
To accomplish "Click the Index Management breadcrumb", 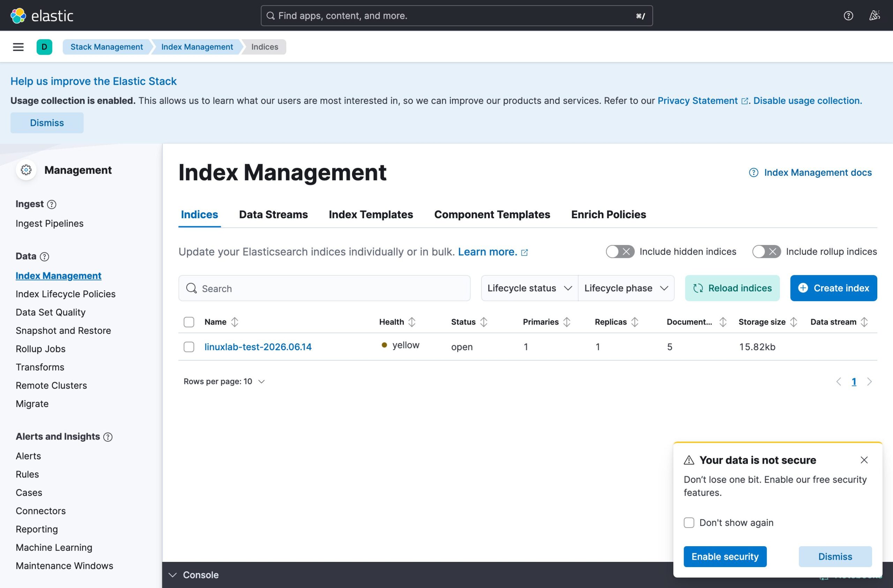I will point(197,47).
